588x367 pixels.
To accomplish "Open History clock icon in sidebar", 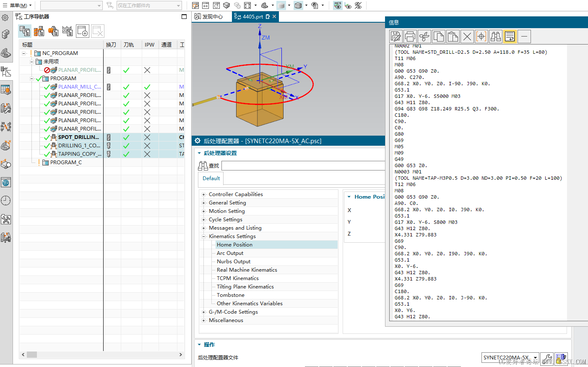I will click(6, 201).
